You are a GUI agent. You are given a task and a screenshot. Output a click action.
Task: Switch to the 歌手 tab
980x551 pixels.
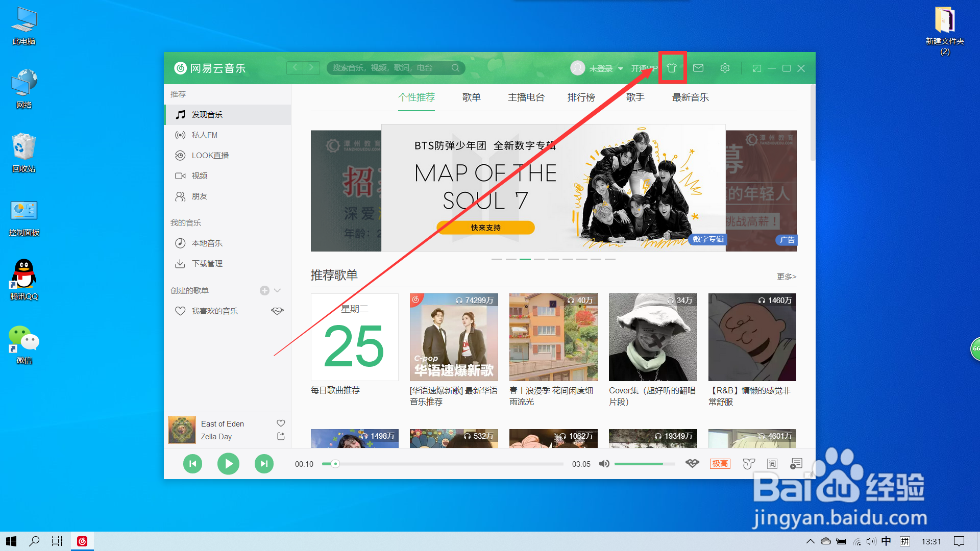tap(635, 97)
